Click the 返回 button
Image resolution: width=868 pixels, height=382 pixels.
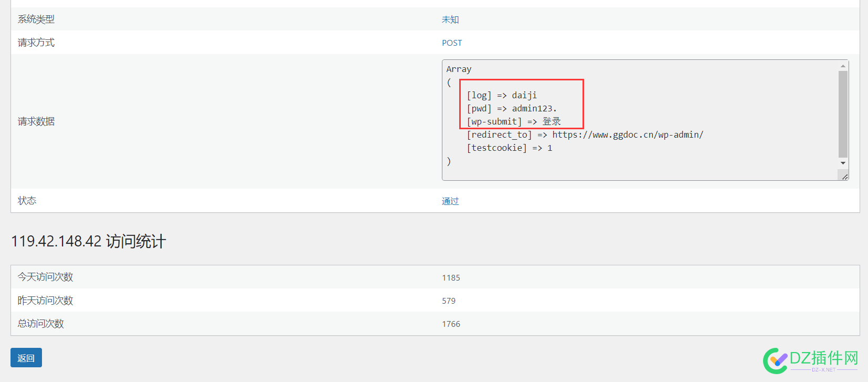pyautogui.click(x=26, y=358)
